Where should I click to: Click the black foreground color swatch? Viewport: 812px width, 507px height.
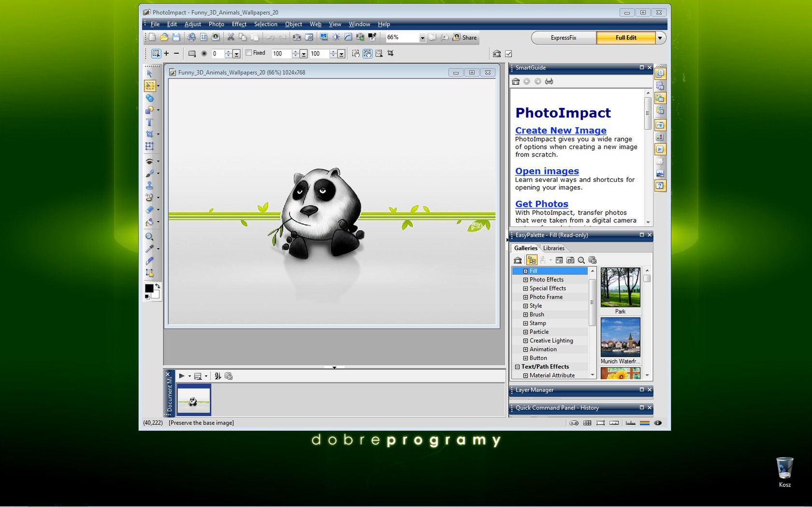pos(149,288)
